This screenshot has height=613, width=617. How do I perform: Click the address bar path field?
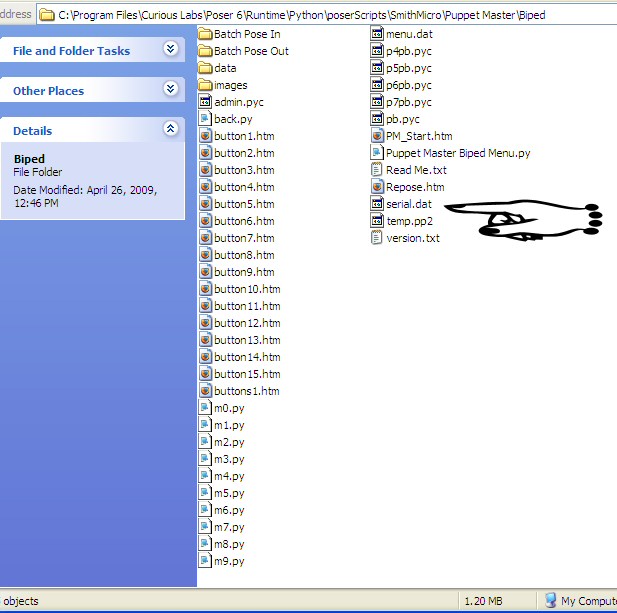click(327, 15)
